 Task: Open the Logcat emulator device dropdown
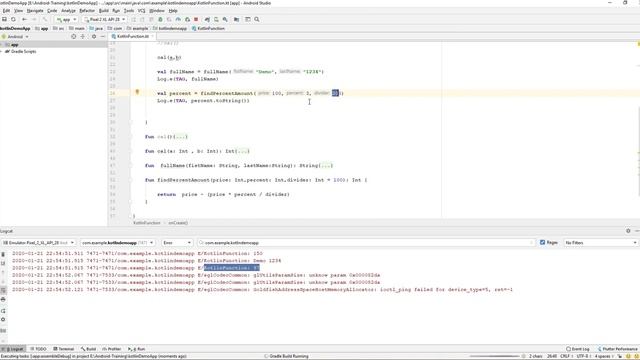pyautogui.click(x=39, y=242)
